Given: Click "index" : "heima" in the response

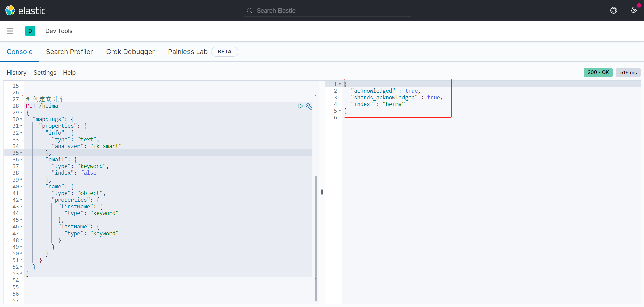Looking at the screenshot, I should [x=378, y=104].
